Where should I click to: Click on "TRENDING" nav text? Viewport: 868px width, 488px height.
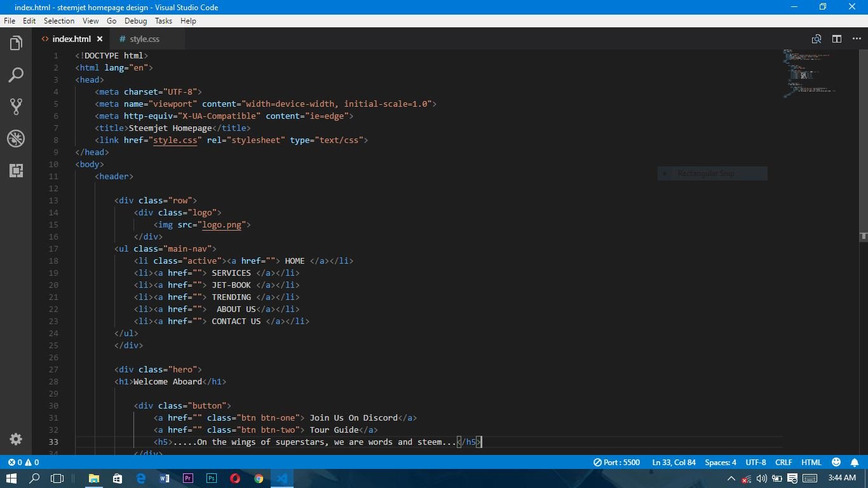(231, 297)
